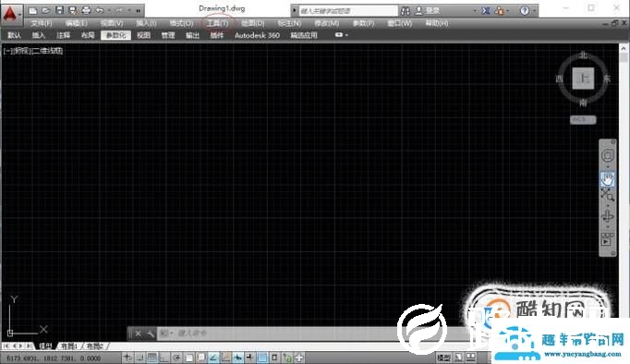Click the Autodesk Exchange X icon
Image resolution: width=630 pixels, height=364 pixels.
pos(486,11)
